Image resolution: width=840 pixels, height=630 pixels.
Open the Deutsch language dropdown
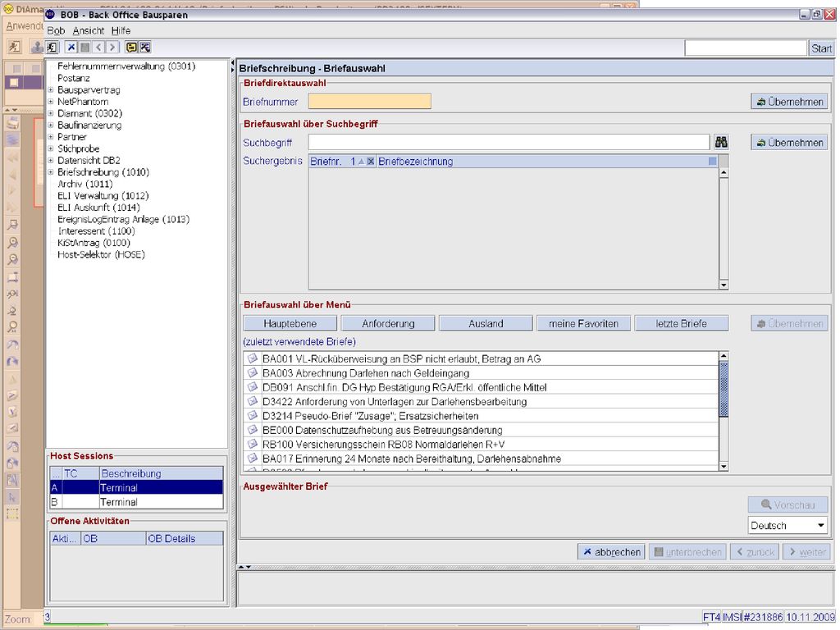coord(787,526)
